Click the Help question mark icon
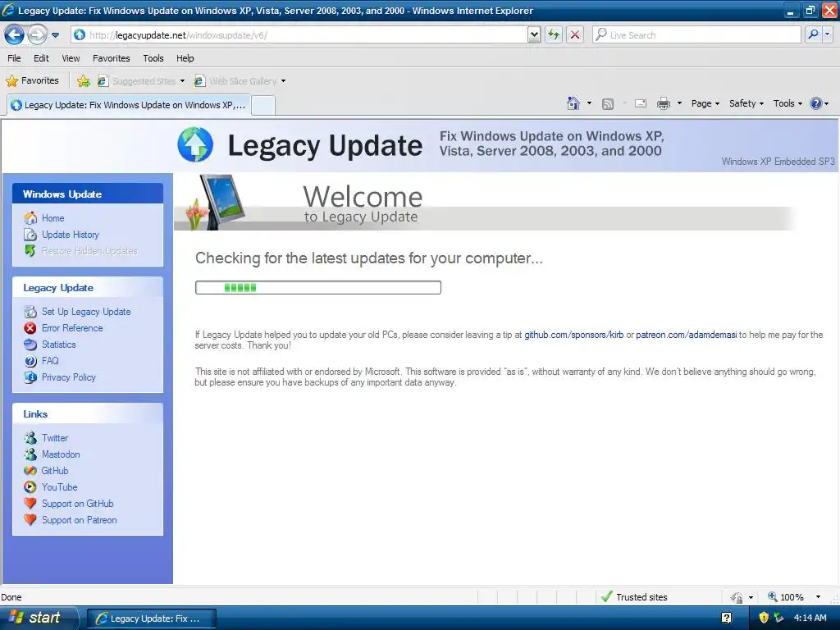Viewport: 840px width, 630px height. click(x=816, y=103)
